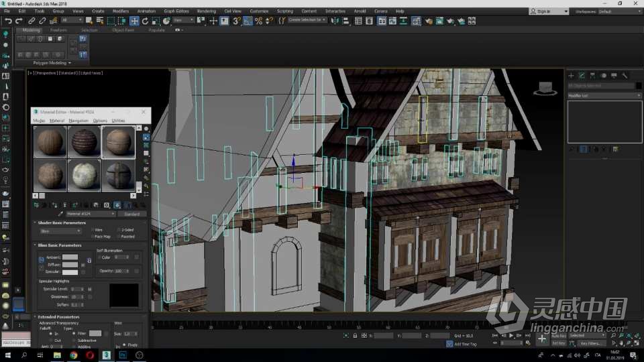Viewport: 644px width, 362px height.
Task: Click the Utilities wrench in command panel
Action: [625, 76]
